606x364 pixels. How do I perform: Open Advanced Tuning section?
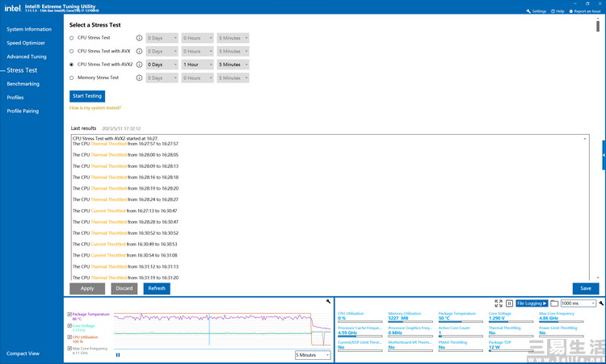pyautogui.click(x=27, y=56)
